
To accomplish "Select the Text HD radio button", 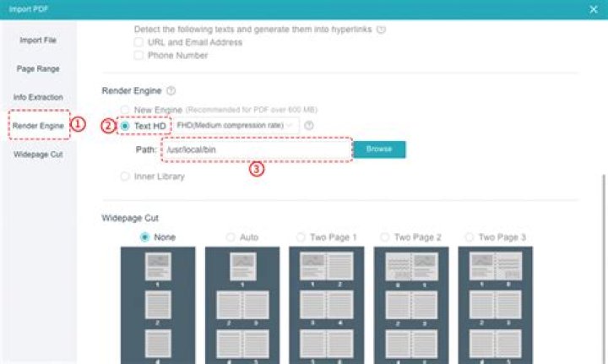I will coord(124,126).
